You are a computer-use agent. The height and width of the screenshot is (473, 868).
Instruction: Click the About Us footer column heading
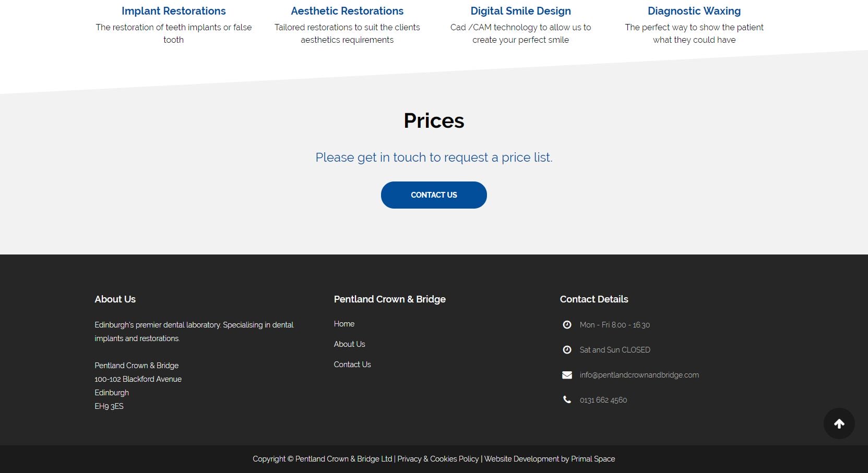pyautogui.click(x=115, y=299)
